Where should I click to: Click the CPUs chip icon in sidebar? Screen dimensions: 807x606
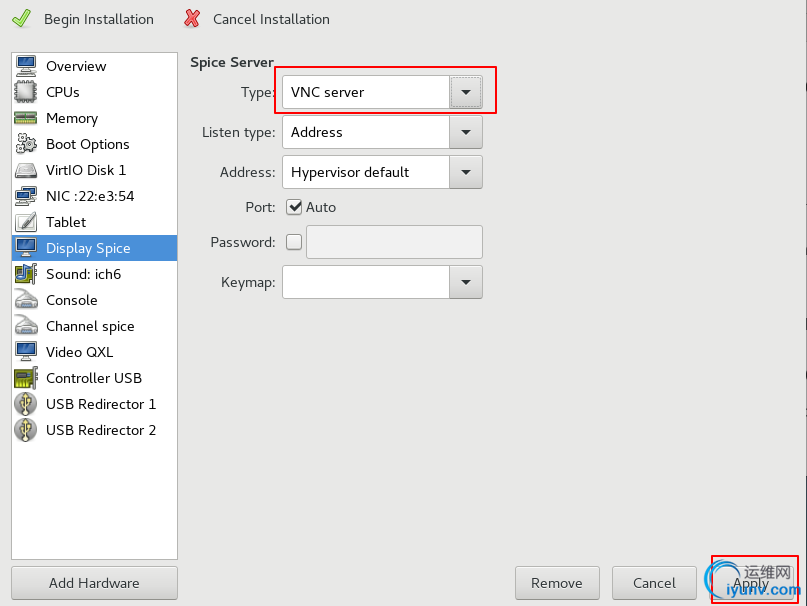tap(26, 92)
